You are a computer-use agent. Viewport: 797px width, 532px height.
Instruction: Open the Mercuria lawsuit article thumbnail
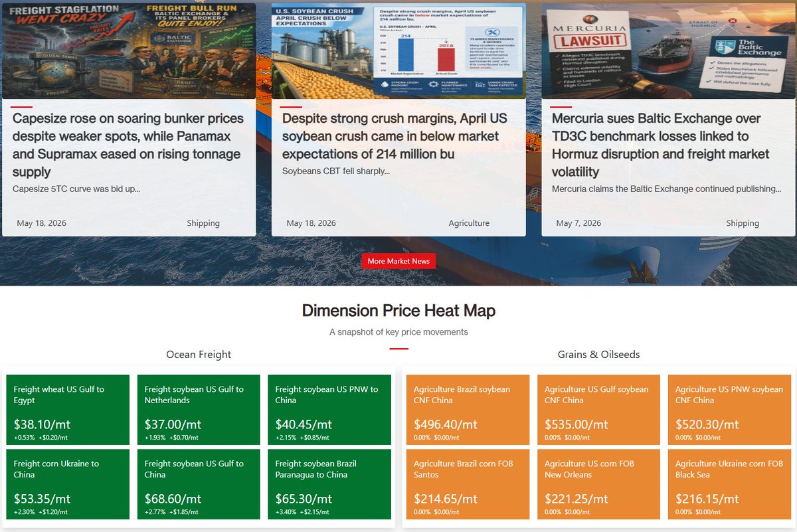668,51
